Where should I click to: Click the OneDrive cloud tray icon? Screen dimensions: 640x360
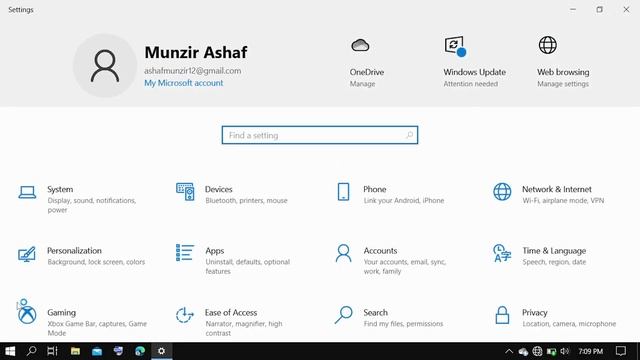[x=523, y=351]
